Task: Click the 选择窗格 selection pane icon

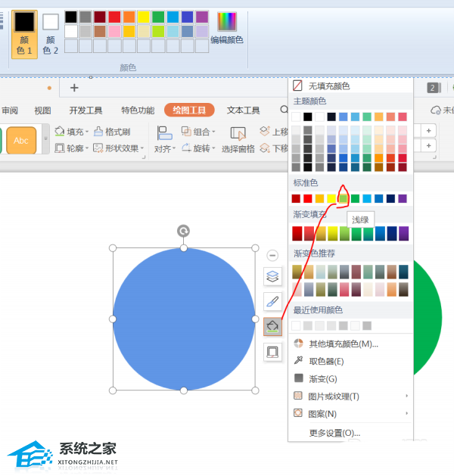Action: pos(238,139)
